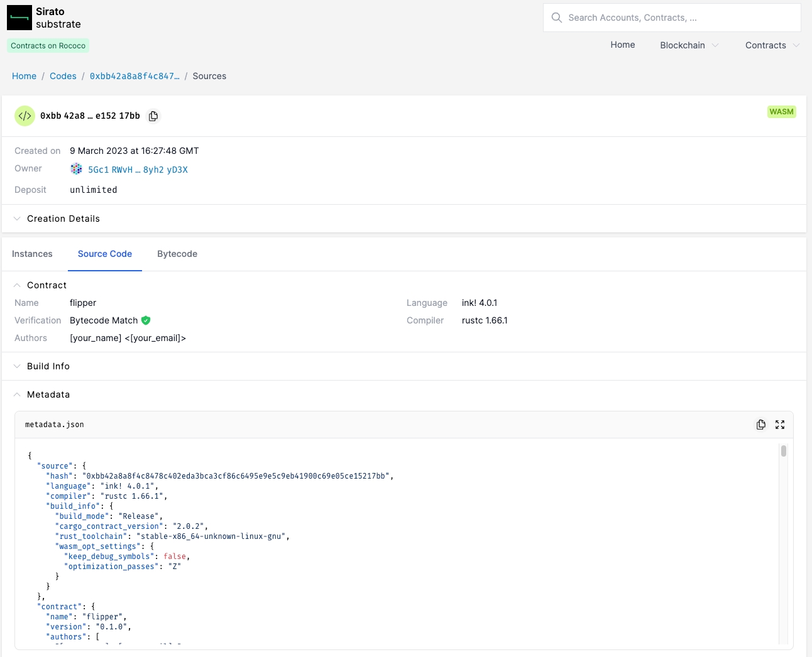Click the green code hash icon
Viewport: 812px width, 657px height.
pos(25,116)
